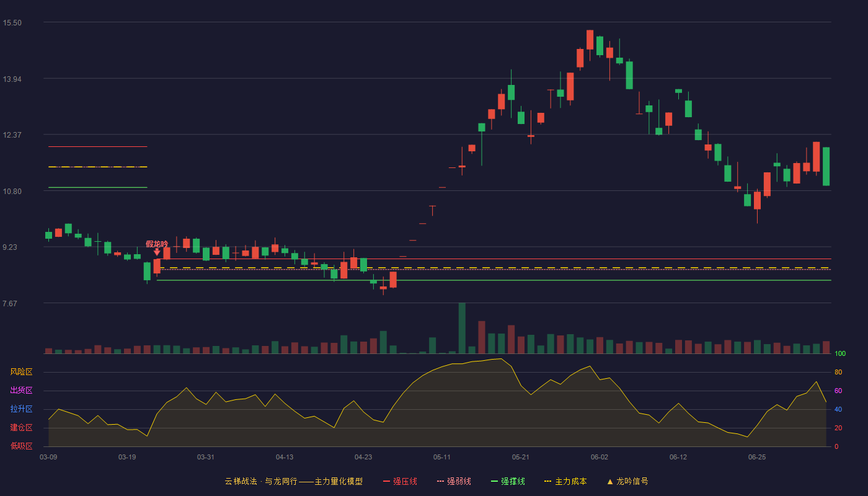Click the 40 indicator scale label
The height and width of the screenshot is (496, 868).
click(x=838, y=410)
